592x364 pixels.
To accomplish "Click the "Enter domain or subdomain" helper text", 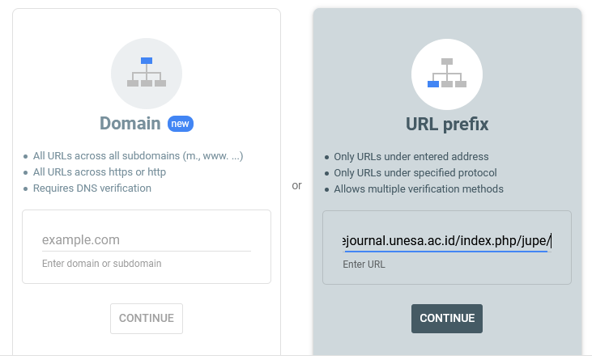I will (x=101, y=264).
